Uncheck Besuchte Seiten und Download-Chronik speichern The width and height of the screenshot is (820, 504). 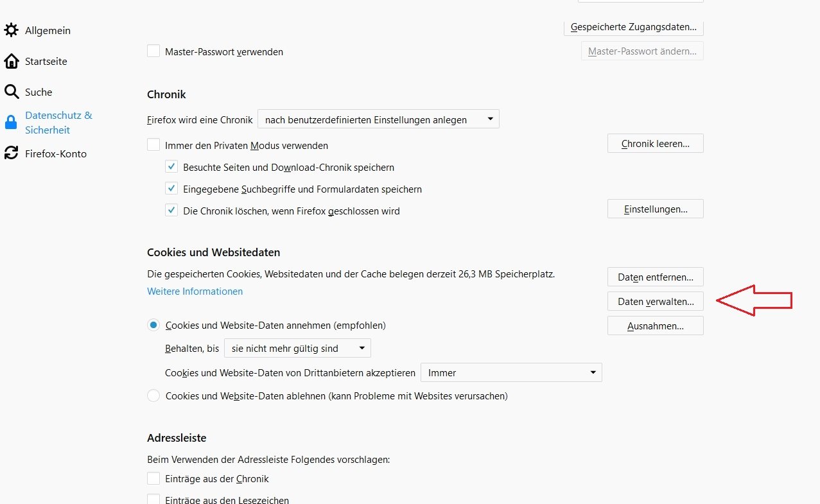[x=171, y=167]
